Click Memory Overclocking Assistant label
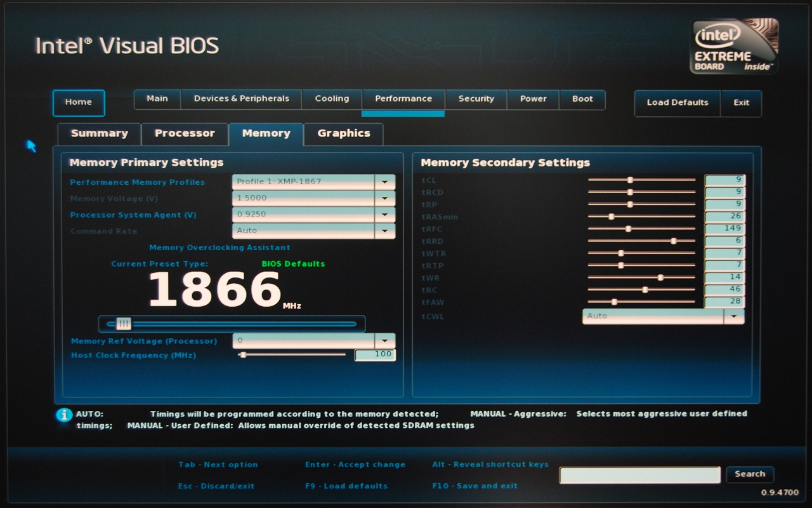The width and height of the screenshot is (812, 508). click(219, 248)
